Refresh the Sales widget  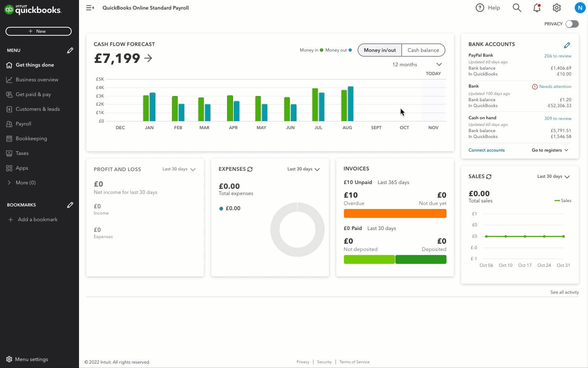(488, 176)
